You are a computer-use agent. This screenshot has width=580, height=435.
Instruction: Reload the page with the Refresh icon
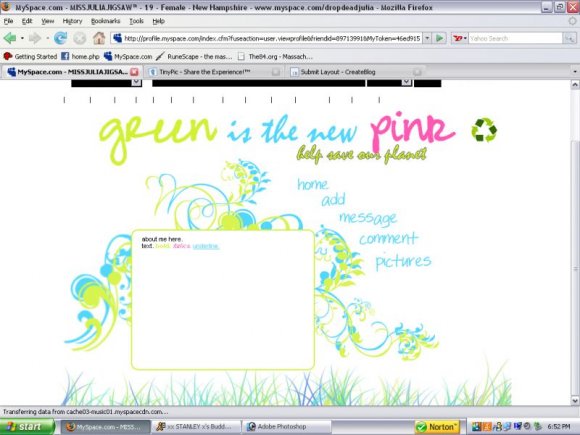(x=60, y=38)
